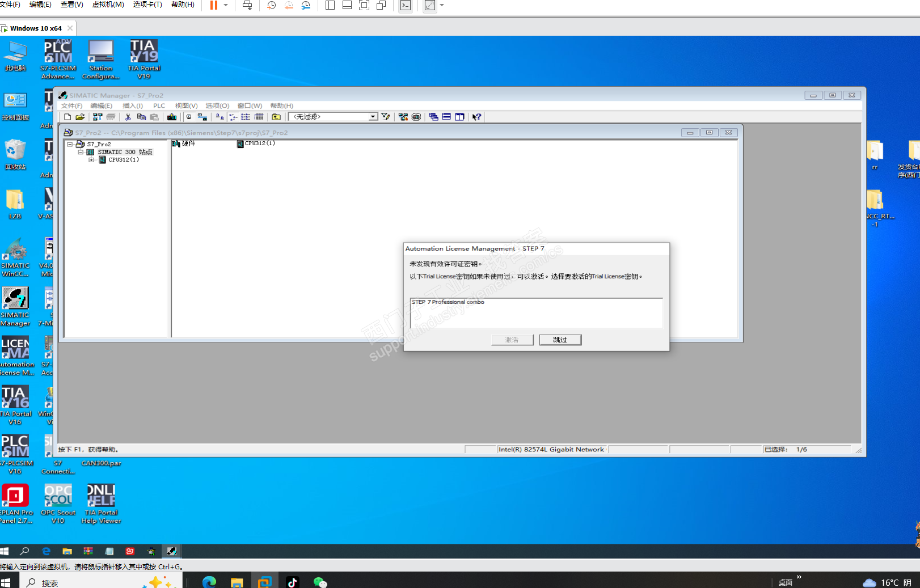The height and width of the screenshot is (588, 920).
Task: Open the PLC menu
Action: tap(159, 105)
